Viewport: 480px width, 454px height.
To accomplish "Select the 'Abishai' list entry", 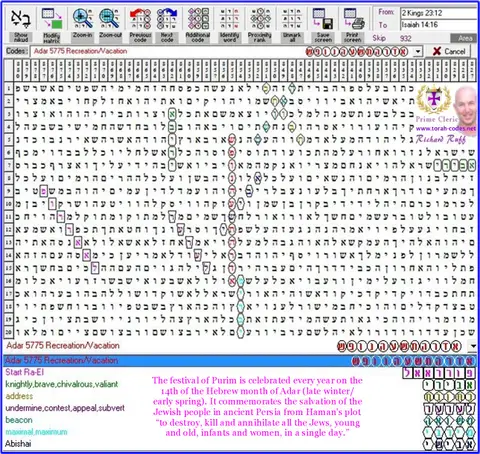I will pyautogui.click(x=18, y=444).
